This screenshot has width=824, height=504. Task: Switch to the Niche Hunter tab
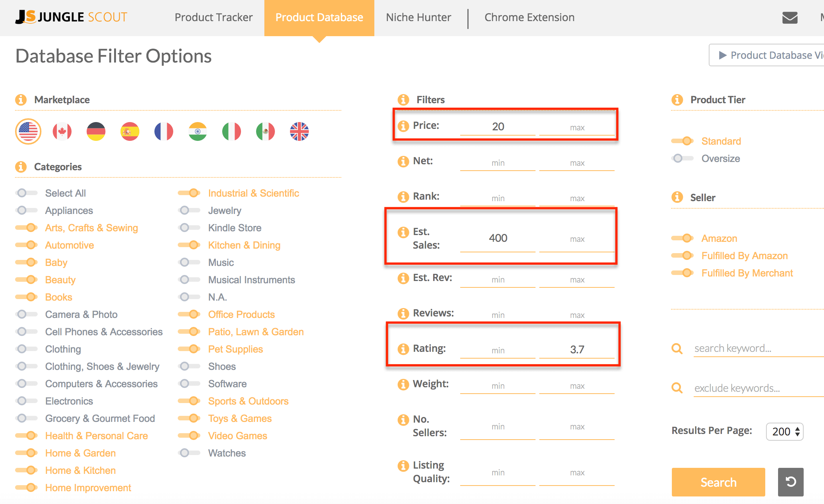418,17
